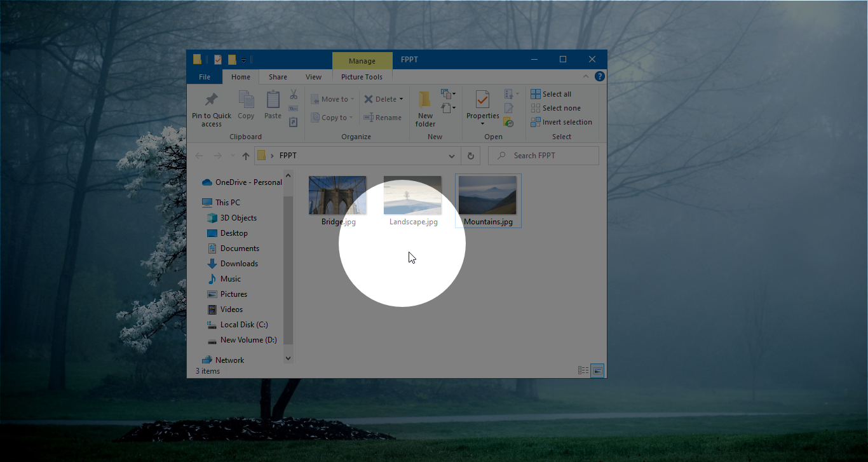Click the Cut scissors icon
The height and width of the screenshot is (462, 868).
tap(294, 95)
